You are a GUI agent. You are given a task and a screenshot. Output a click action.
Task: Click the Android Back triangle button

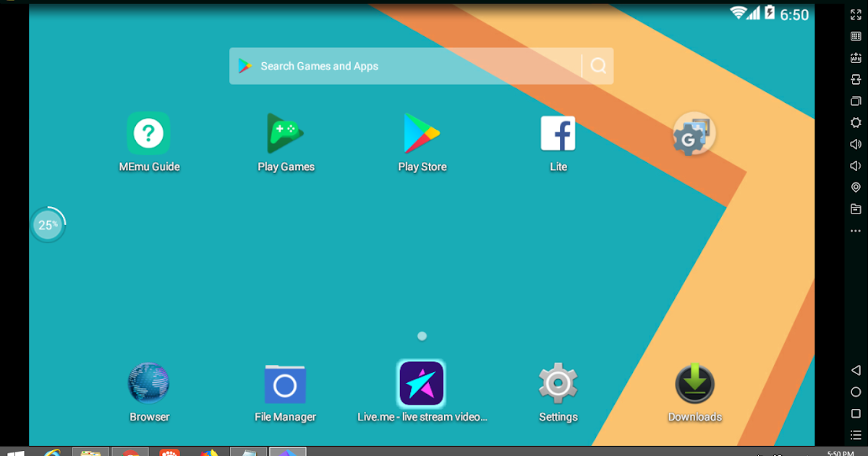coord(856,371)
